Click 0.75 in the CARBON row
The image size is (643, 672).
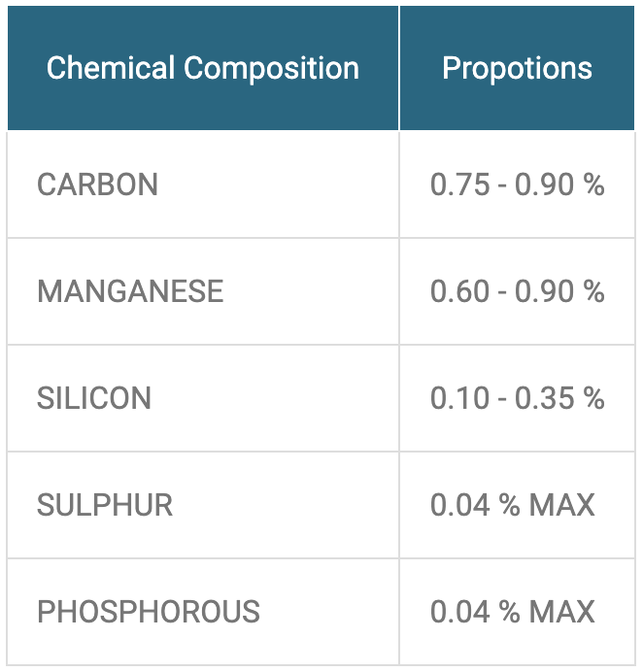pyautogui.click(x=459, y=185)
